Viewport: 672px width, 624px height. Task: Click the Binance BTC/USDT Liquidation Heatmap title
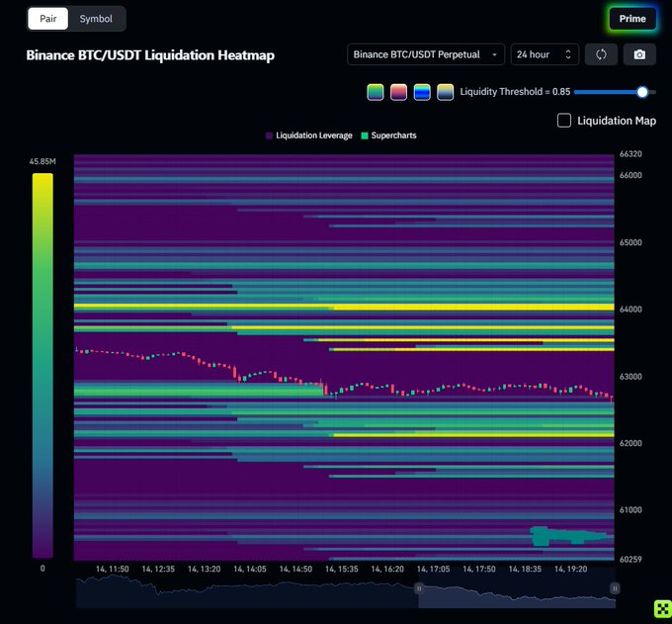click(150, 55)
